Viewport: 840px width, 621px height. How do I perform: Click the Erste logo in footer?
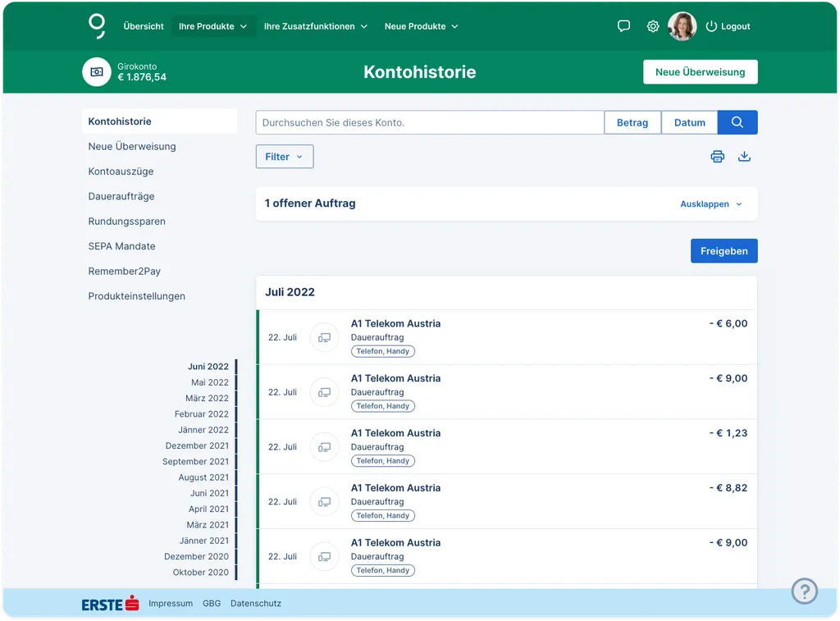click(x=111, y=604)
